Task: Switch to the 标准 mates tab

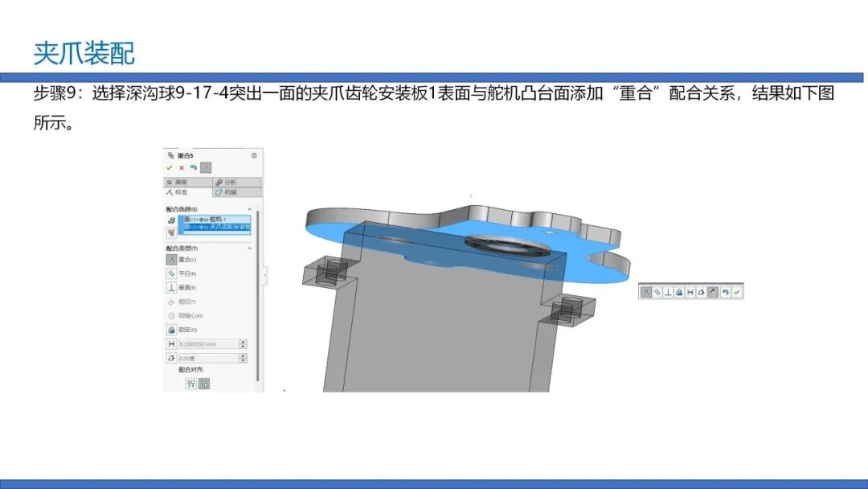Action: coord(187,192)
